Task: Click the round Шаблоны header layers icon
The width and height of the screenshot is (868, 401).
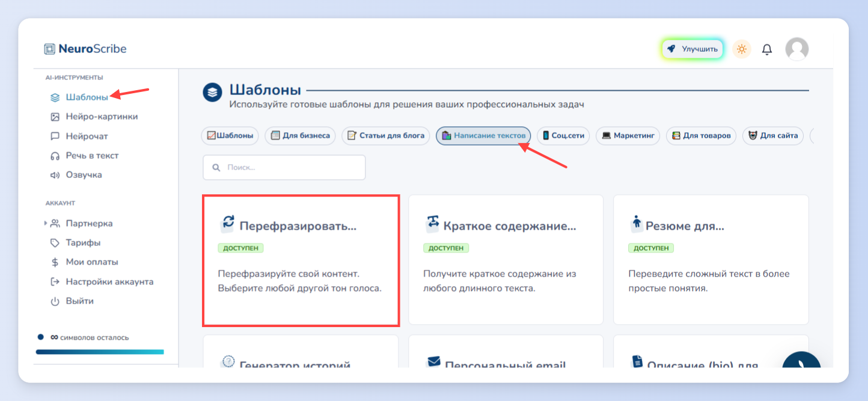Action: click(x=212, y=93)
